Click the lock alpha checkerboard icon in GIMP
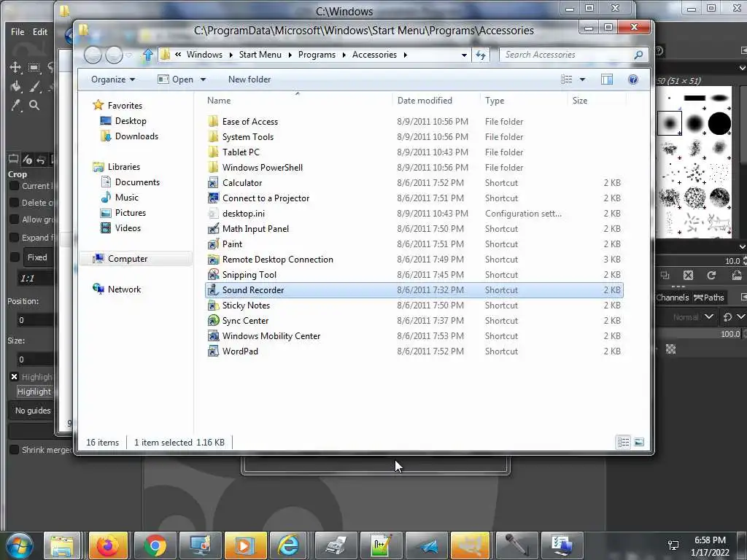Viewport: 747px width, 560px height. [671, 349]
